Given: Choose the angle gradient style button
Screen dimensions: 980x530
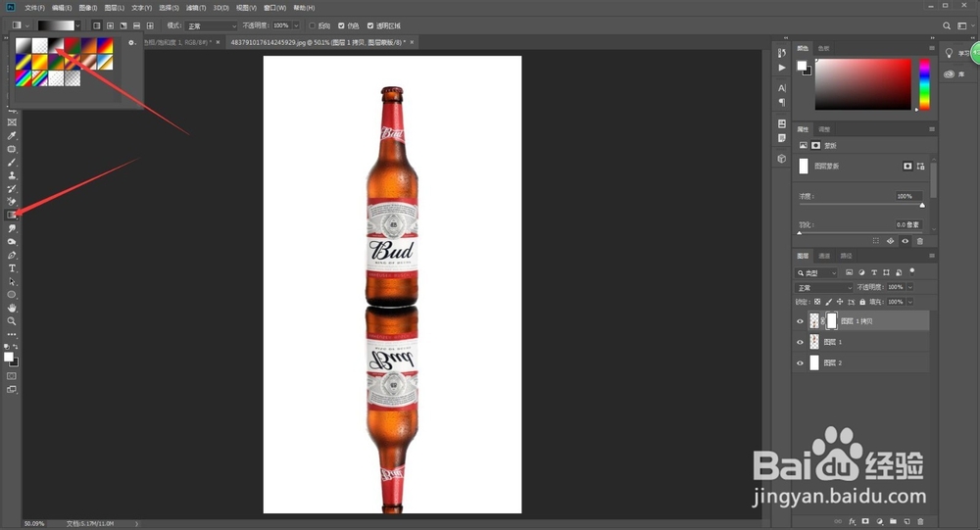Looking at the screenshot, I should click(x=123, y=25).
